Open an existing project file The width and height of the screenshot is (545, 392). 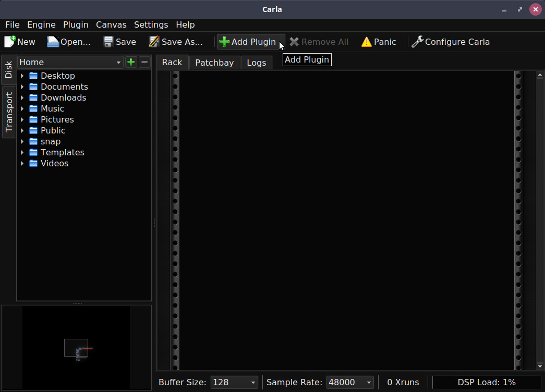click(x=68, y=42)
